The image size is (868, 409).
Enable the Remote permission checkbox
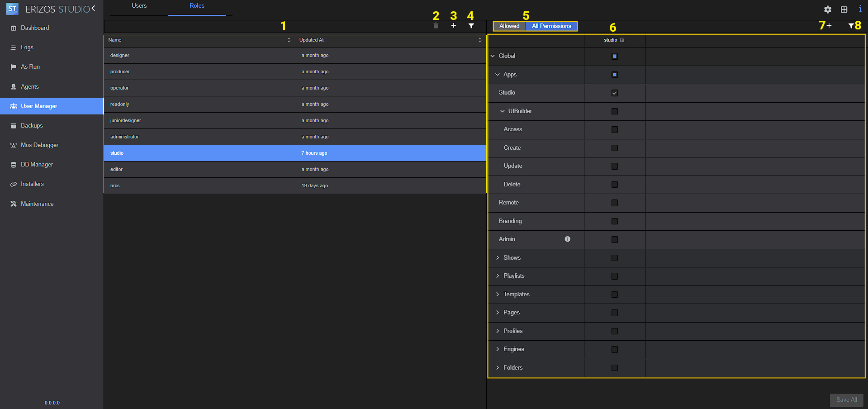coord(614,203)
